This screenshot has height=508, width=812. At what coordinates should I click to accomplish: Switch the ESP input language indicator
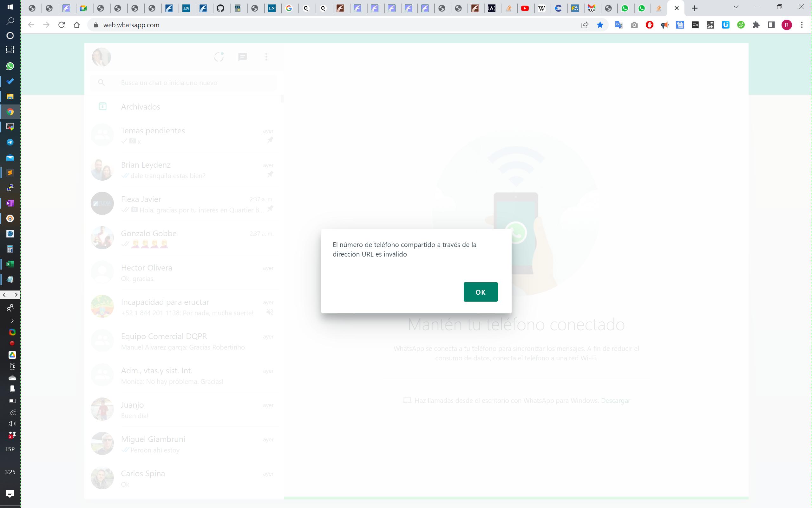tap(10, 449)
